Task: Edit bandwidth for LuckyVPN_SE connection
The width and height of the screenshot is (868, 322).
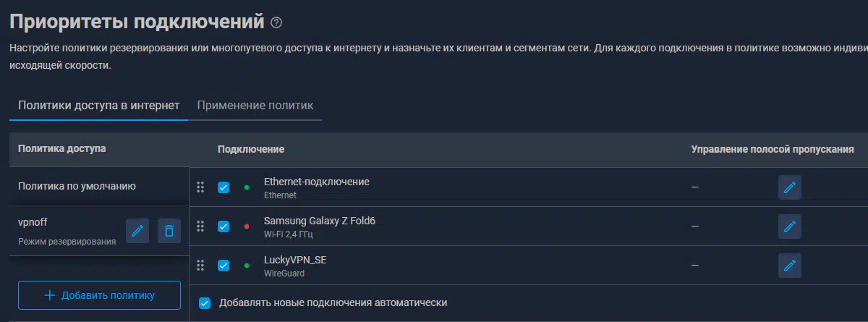Action: tap(790, 266)
